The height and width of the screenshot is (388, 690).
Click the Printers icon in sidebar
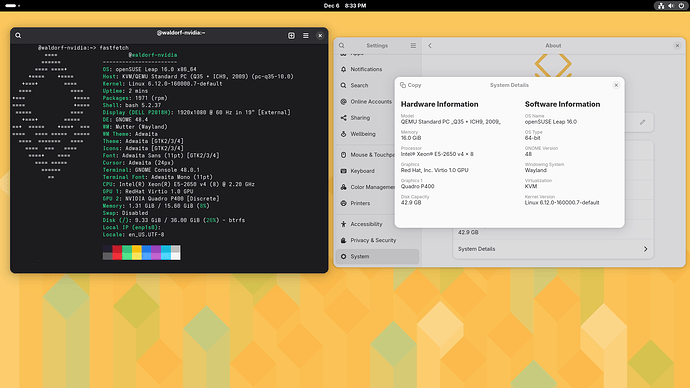(x=344, y=203)
